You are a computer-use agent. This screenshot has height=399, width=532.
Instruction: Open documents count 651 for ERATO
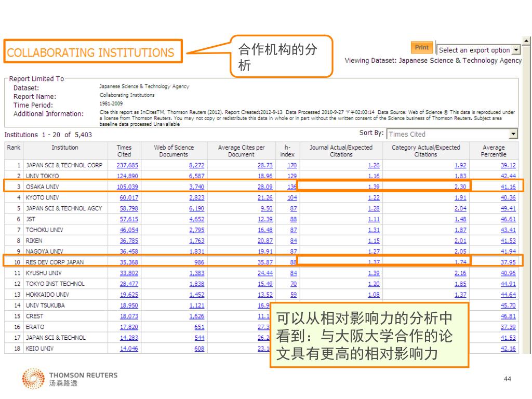click(x=199, y=327)
